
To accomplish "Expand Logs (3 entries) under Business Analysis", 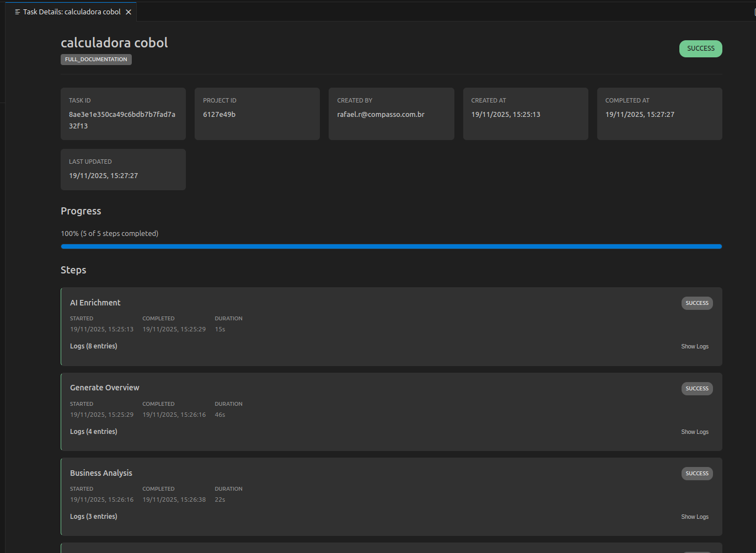I will click(93, 516).
